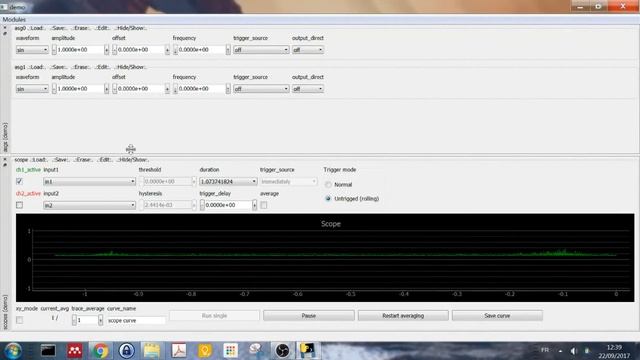Open the blue padlock app in taskbar

click(x=127, y=351)
